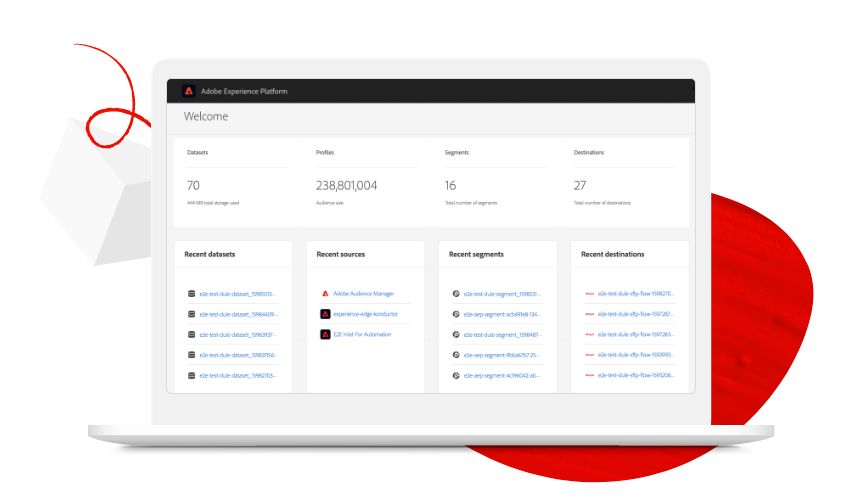Open segment link e2e-aep-segment-4c96042
Viewport: 860px width, 504px height.
[502, 376]
